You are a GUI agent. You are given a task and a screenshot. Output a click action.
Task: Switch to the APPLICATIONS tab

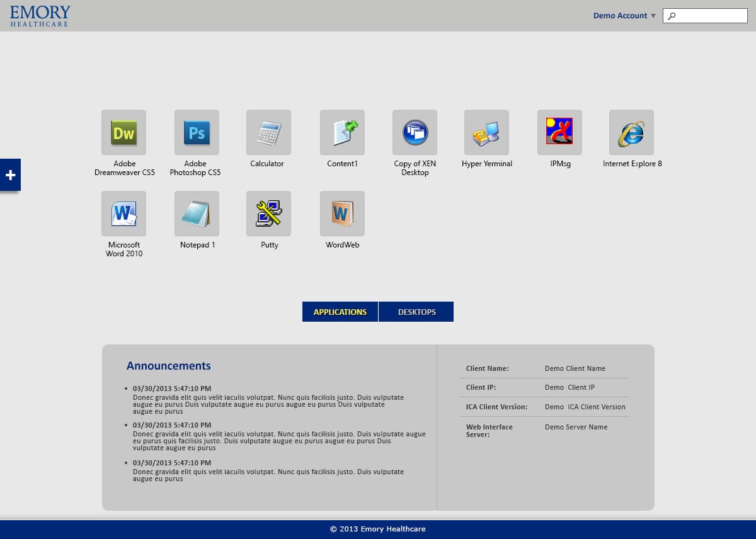340,312
